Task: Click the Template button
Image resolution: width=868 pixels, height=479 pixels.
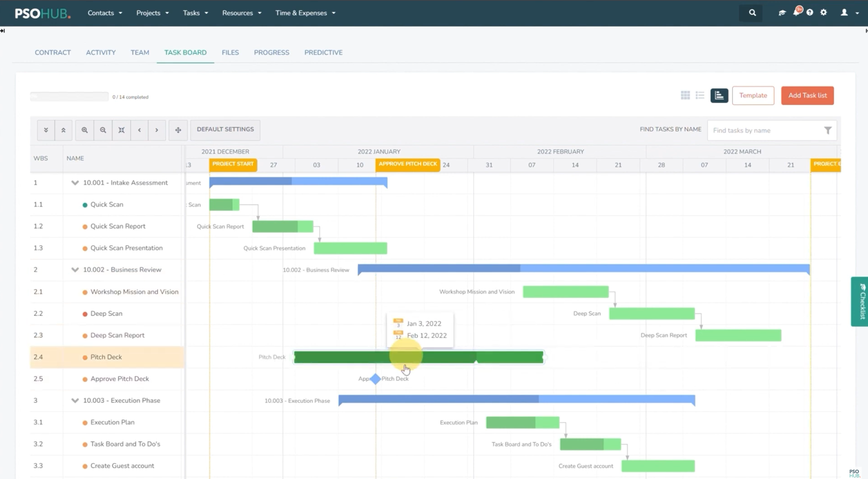Action: (x=753, y=95)
